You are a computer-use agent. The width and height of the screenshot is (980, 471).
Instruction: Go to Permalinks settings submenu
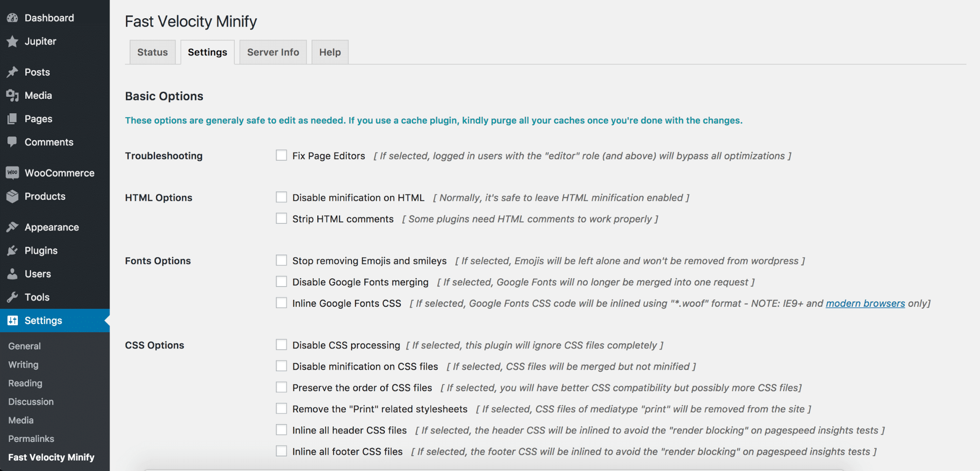pyautogui.click(x=31, y=439)
